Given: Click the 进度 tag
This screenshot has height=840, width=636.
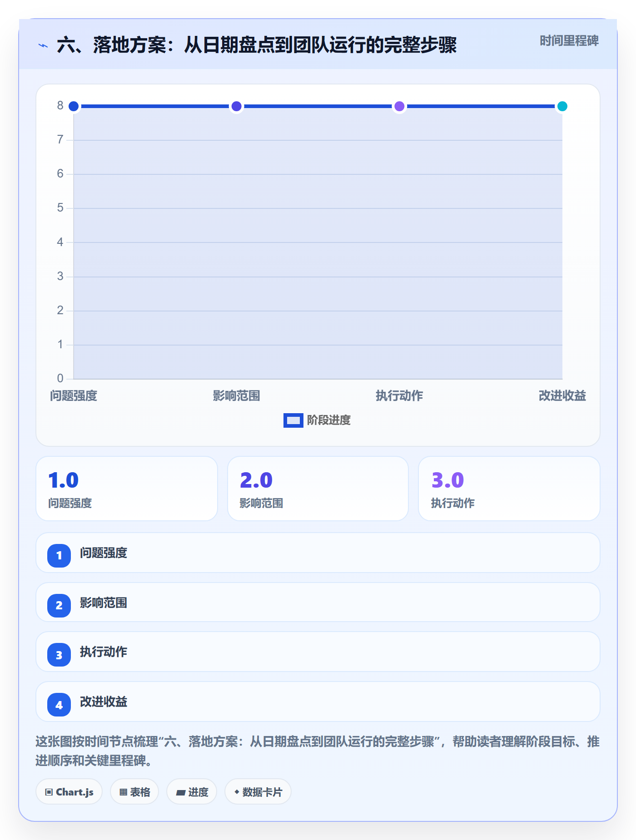Looking at the screenshot, I should click(192, 792).
